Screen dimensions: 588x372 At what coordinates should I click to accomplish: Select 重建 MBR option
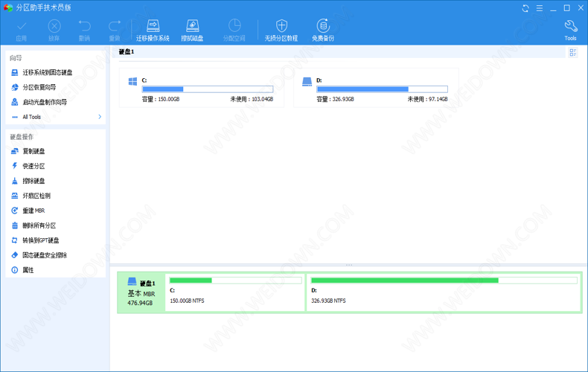coord(33,211)
